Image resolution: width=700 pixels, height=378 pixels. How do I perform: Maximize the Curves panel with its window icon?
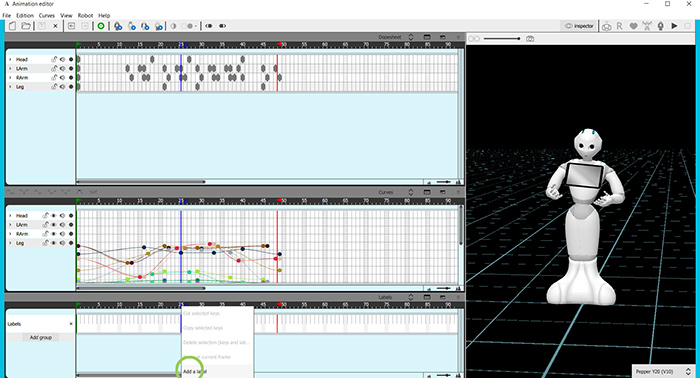pos(427,192)
